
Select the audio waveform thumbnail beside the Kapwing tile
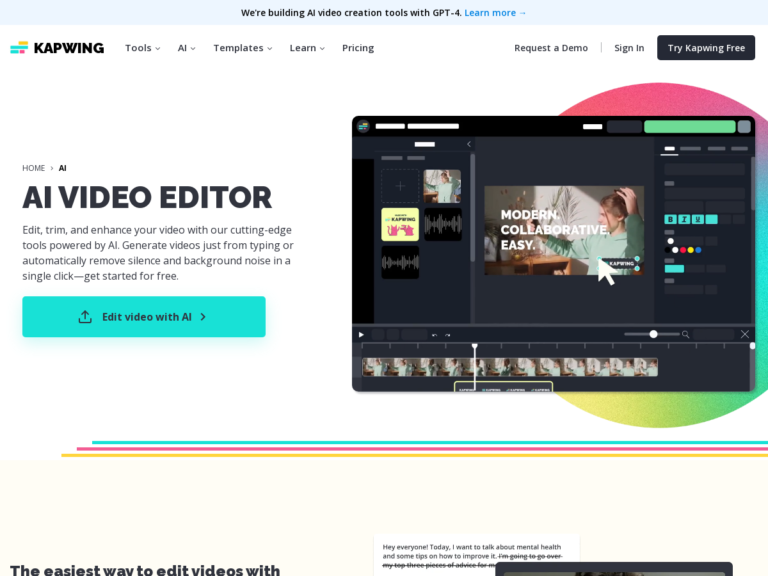point(443,224)
